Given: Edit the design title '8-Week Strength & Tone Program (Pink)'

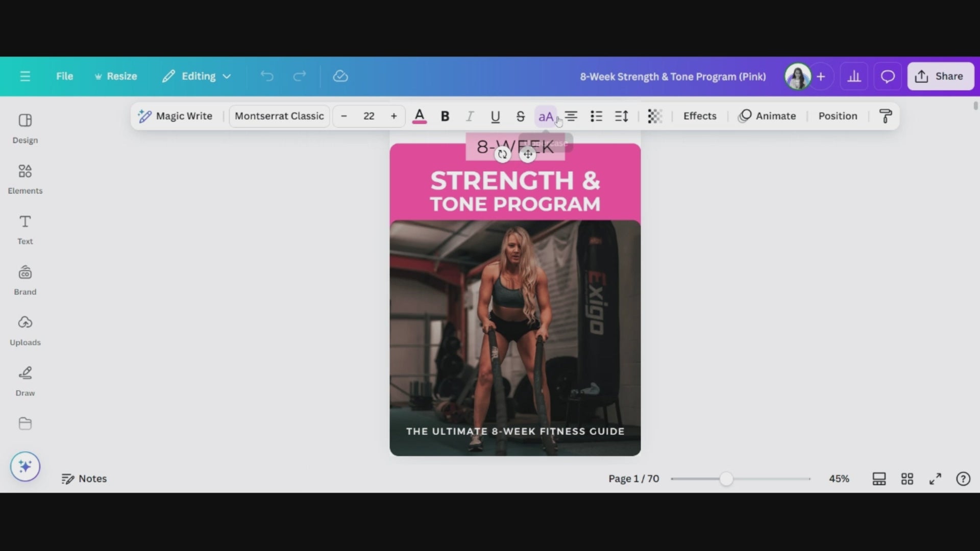Looking at the screenshot, I should (673, 77).
